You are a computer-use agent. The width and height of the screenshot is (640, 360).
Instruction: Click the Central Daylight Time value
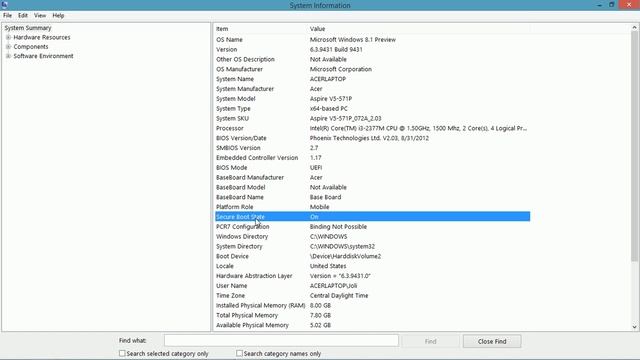[x=339, y=295]
